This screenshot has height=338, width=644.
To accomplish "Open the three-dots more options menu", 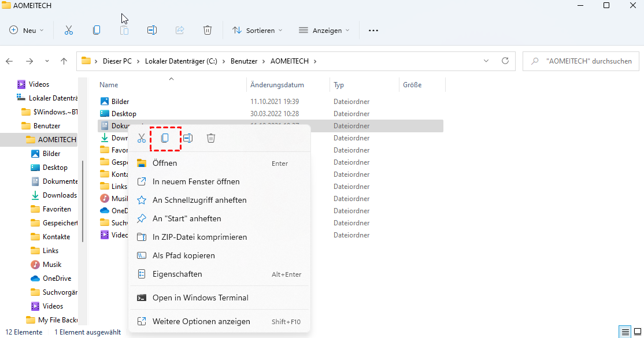I will (x=373, y=31).
